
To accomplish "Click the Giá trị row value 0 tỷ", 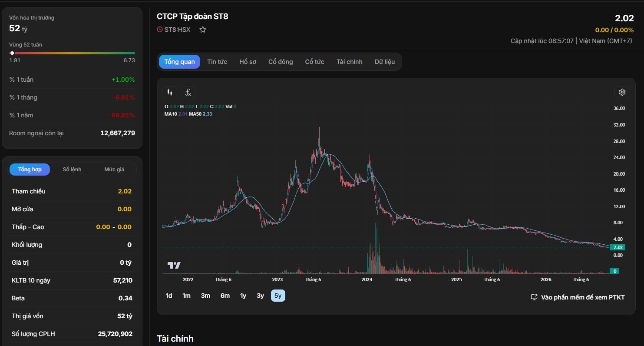I will point(125,263).
